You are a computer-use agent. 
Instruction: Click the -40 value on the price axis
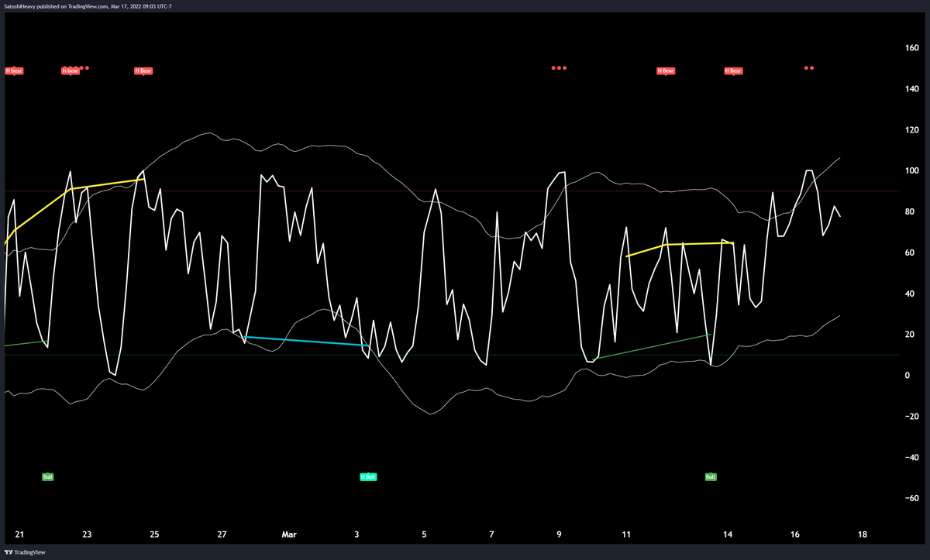point(912,458)
